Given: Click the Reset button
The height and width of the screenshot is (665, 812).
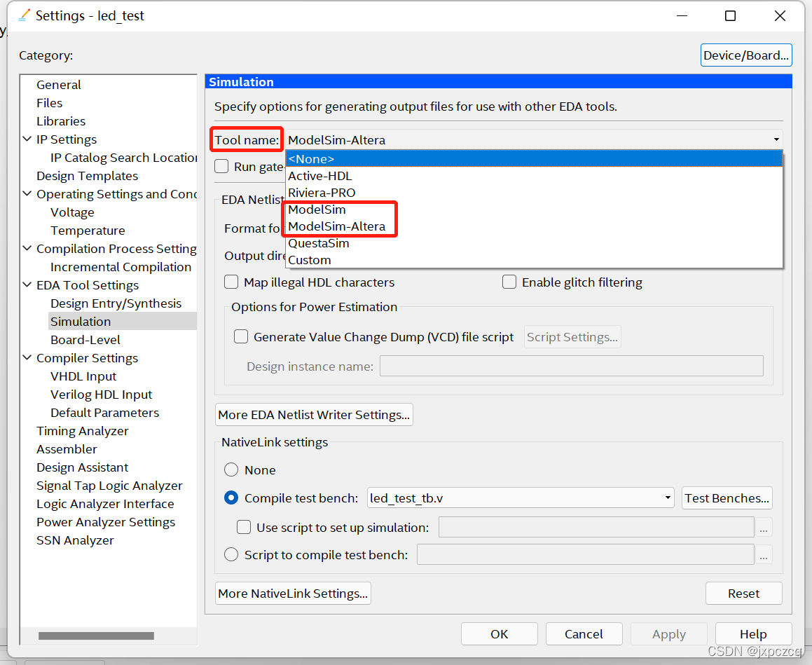Looking at the screenshot, I should 743,593.
